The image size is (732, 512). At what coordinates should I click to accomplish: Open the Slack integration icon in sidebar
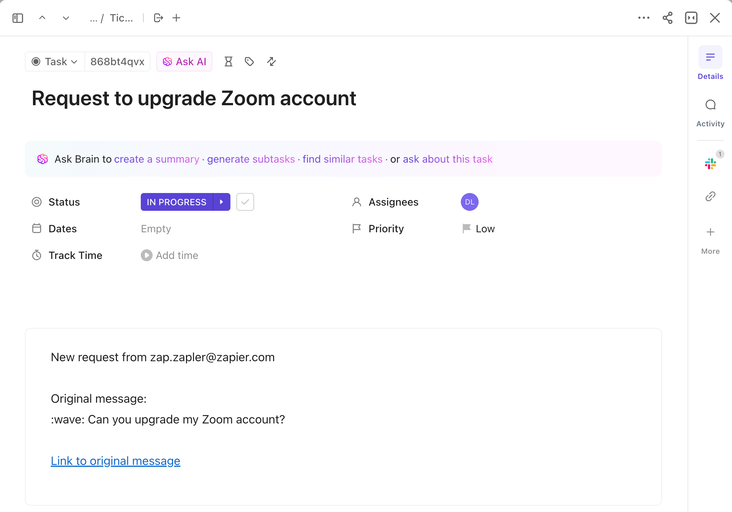point(710,164)
